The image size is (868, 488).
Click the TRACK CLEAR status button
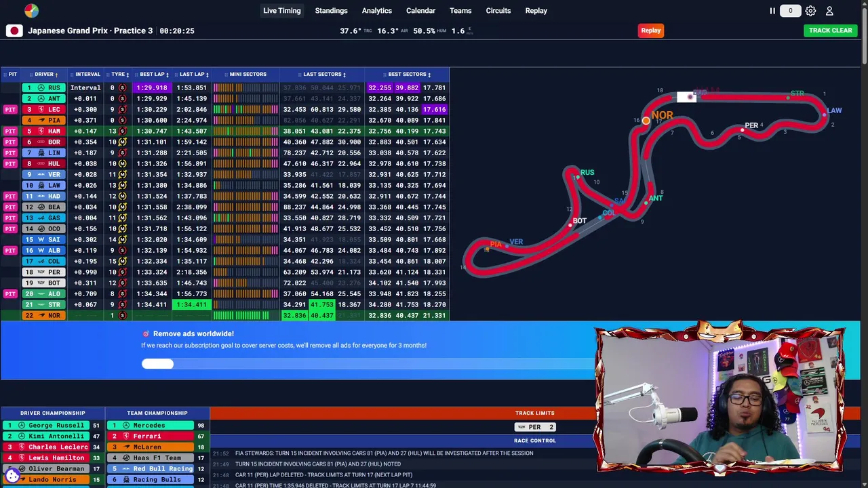click(x=831, y=30)
